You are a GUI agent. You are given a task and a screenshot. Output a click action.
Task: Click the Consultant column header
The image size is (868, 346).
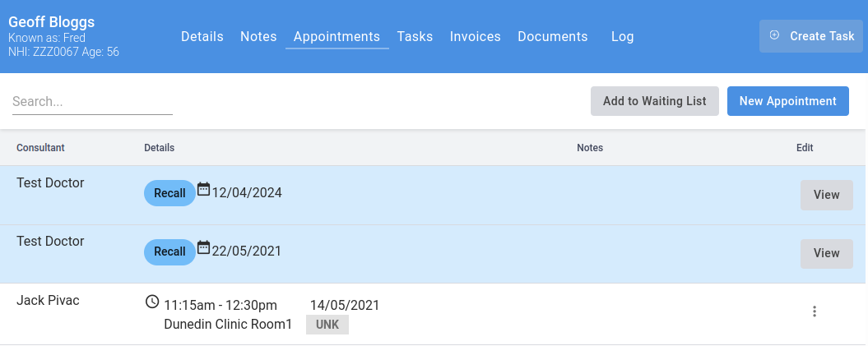click(40, 148)
